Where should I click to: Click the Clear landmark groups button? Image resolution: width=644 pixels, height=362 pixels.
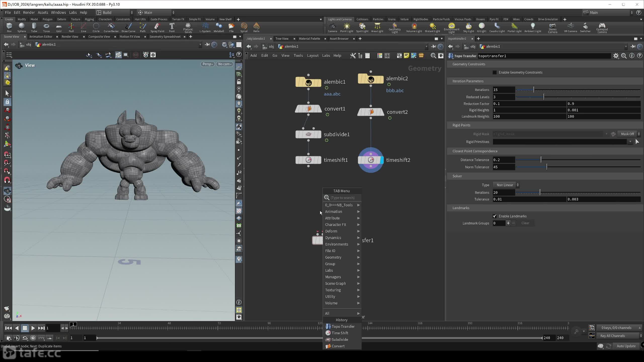525,223
